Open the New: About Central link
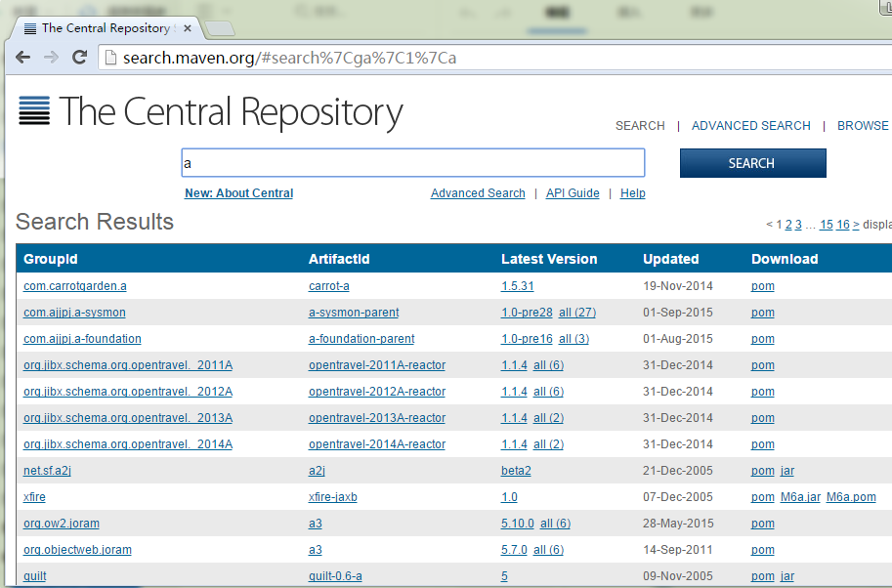Screen dimensions: 892x588 coord(238,193)
